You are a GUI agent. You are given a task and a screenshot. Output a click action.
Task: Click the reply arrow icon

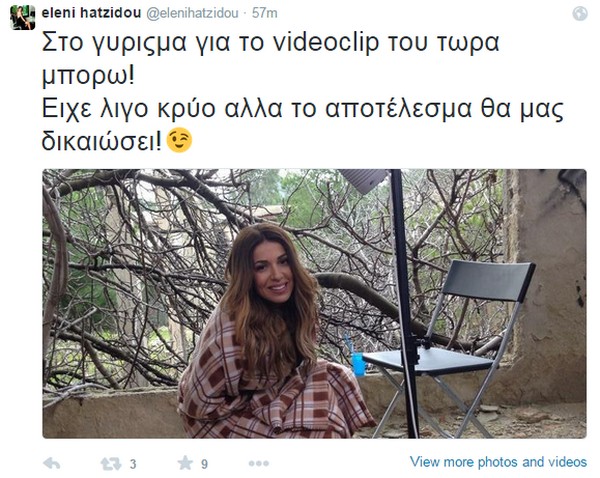click(x=52, y=463)
